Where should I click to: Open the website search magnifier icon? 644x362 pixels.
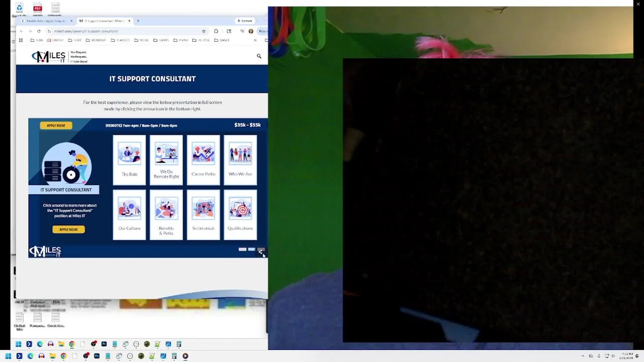tap(259, 56)
